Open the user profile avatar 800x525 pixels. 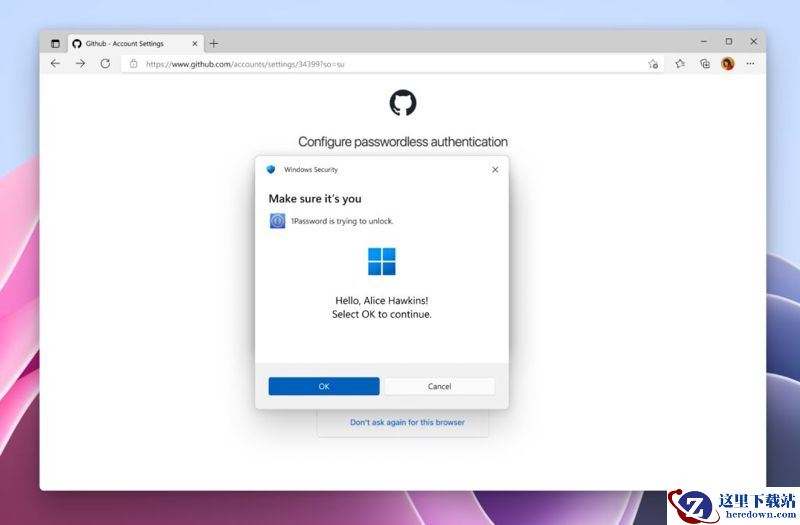click(728, 64)
